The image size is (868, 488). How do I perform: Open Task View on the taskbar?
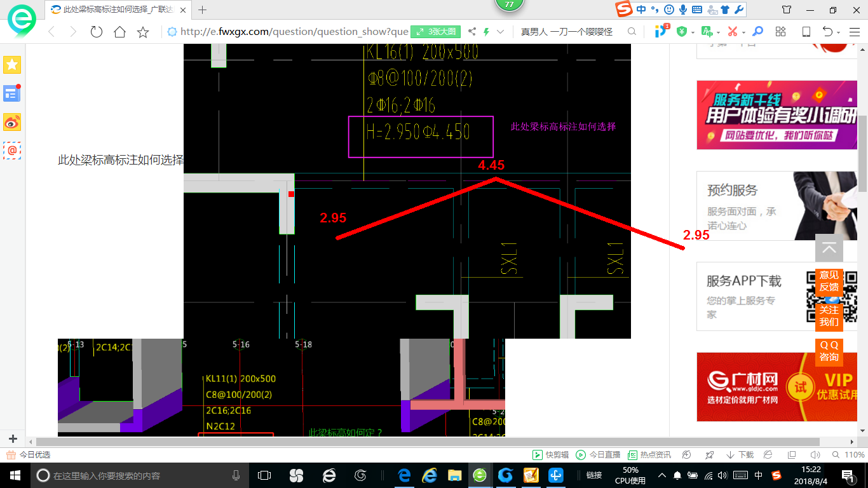[264, 475]
